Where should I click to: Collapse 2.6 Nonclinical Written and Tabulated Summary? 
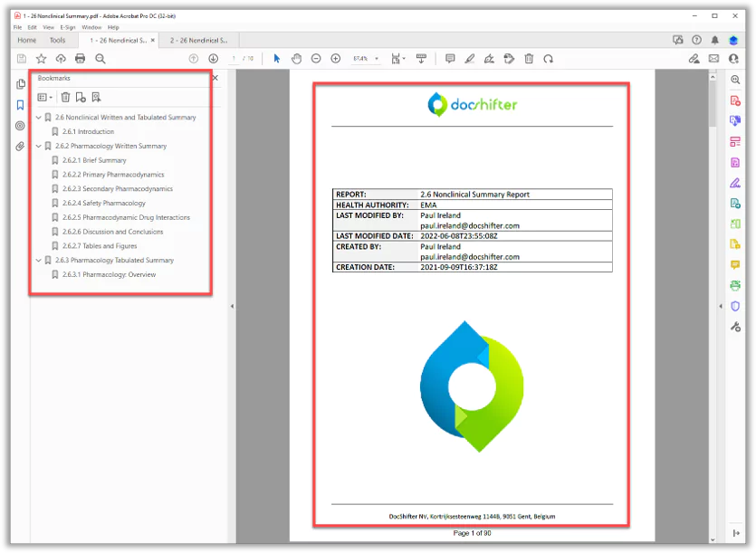[39, 117]
